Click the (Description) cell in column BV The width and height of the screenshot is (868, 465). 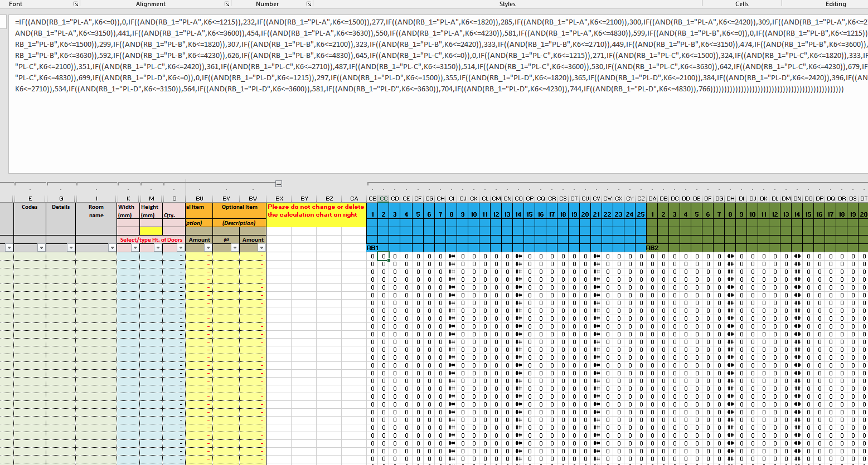point(239,223)
